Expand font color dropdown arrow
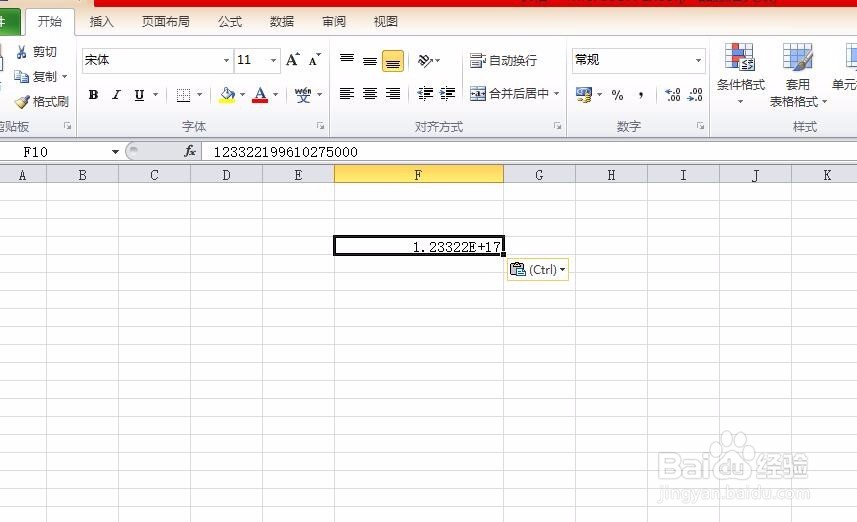857x522 pixels. click(275, 95)
